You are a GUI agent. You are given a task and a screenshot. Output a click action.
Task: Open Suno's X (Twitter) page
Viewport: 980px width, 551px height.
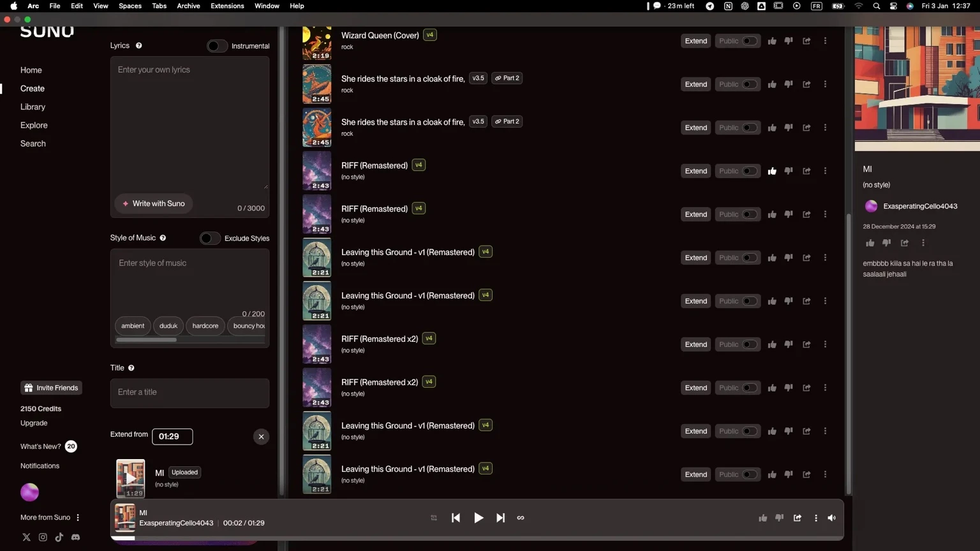tap(26, 538)
